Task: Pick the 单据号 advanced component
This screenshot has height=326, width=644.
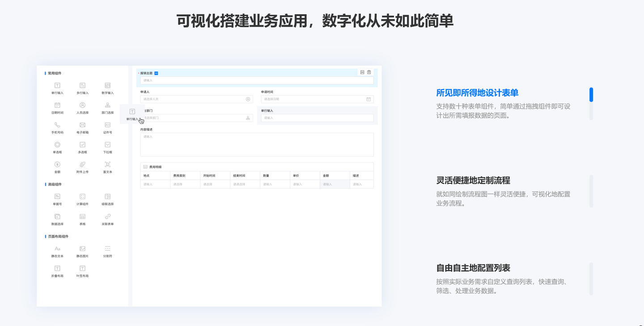Action: click(x=57, y=199)
